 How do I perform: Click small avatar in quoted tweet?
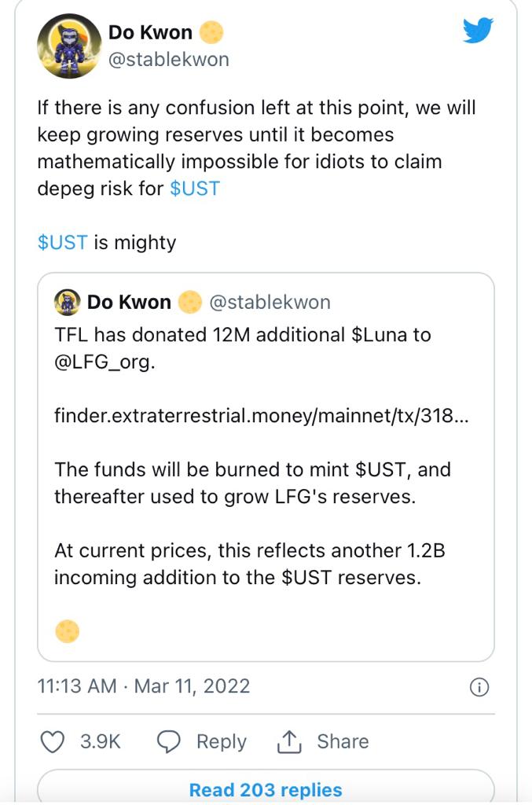67,302
